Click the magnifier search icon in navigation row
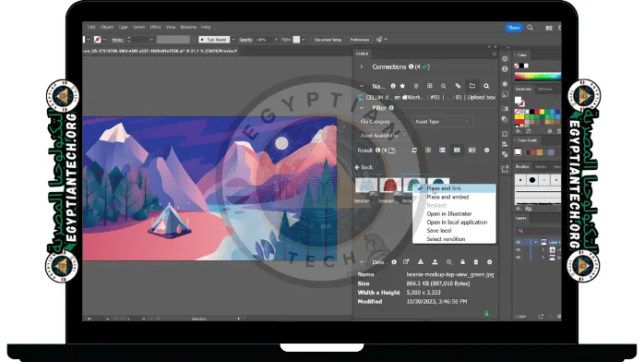 pos(486,86)
